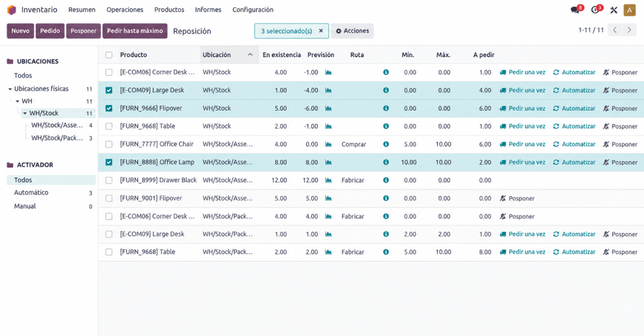Open the Operaciones menu
644x336 pixels.
coord(125,9)
